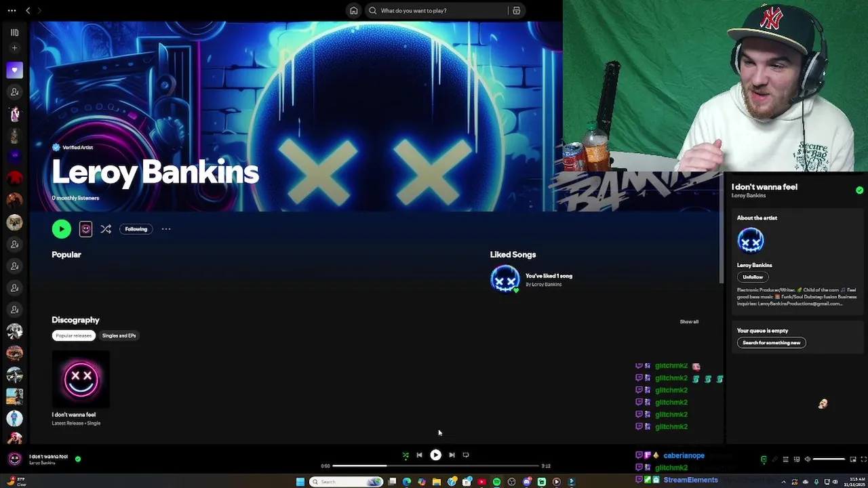Click the Windows taskbar search box
Viewport: 868px width, 488px height.
pyautogui.click(x=346, y=482)
